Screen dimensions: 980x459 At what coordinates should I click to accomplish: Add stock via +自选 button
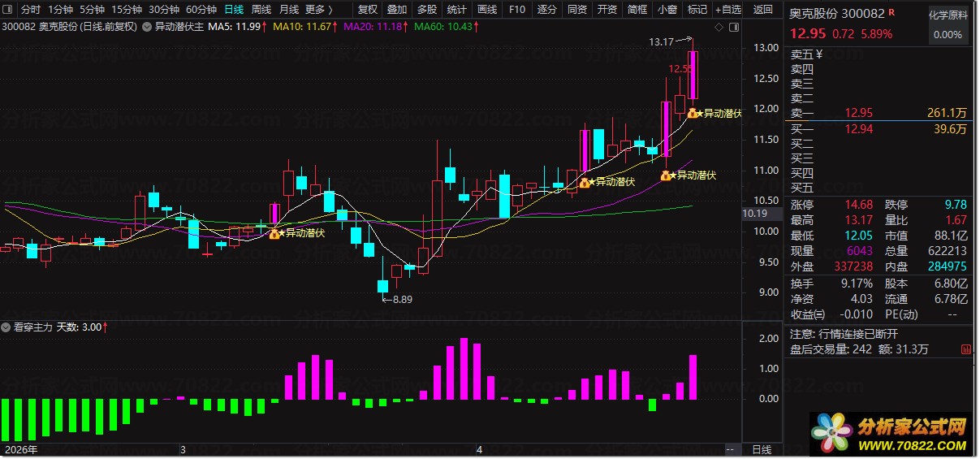[x=728, y=10]
